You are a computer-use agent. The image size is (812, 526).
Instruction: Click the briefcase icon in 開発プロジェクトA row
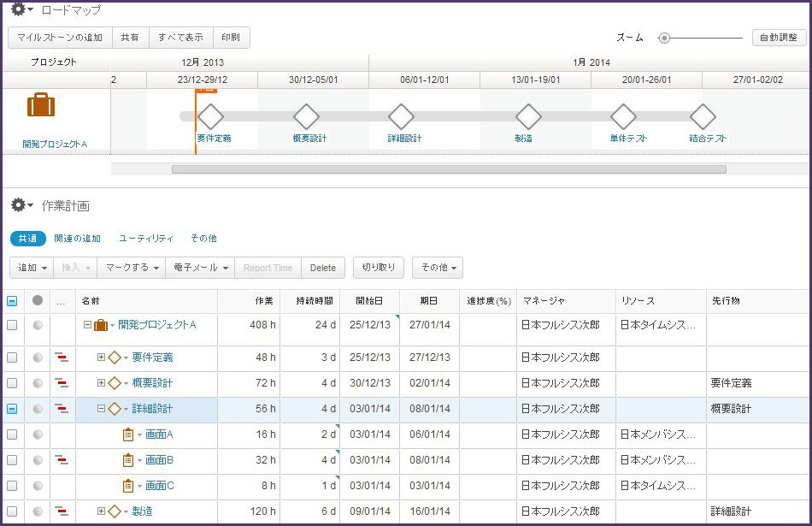pos(101,326)
